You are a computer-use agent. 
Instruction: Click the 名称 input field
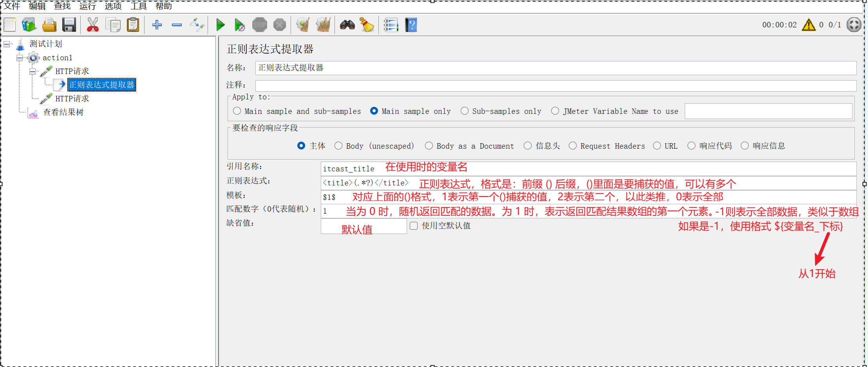[555, 68]
